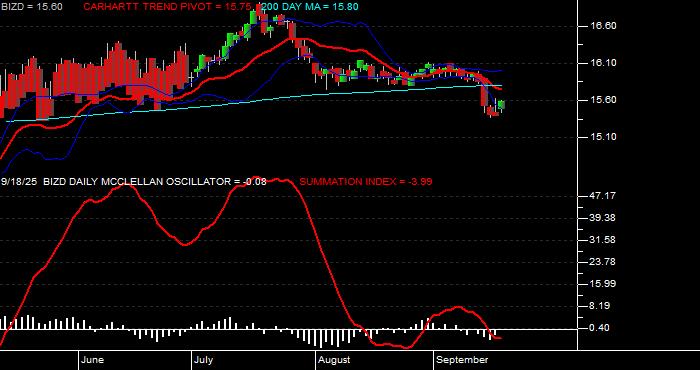Screen dimensions: 700x370
Task: Select the 23.78 oscillator axis value
Action: (603, 262)
